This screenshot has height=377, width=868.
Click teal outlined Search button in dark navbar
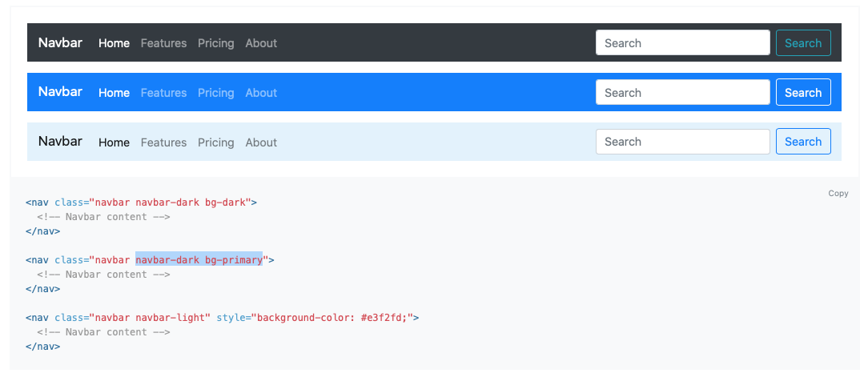tap(803, 42)
